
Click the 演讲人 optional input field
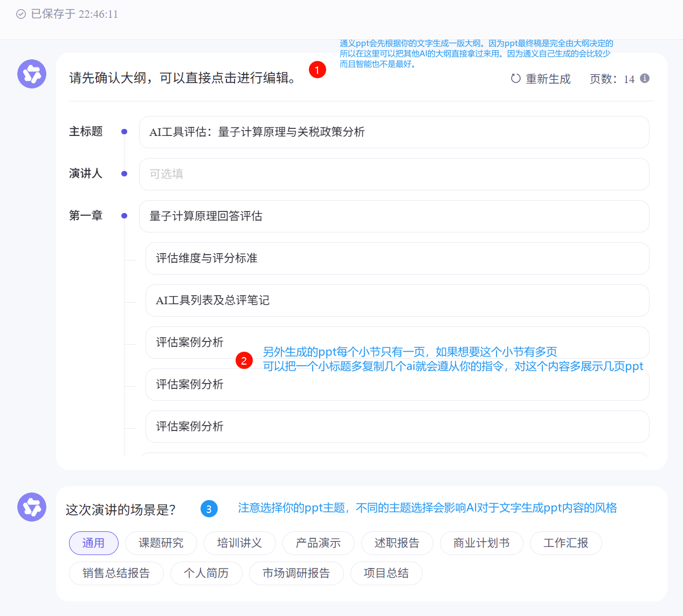pyautogui.click(x=394, y=174)
